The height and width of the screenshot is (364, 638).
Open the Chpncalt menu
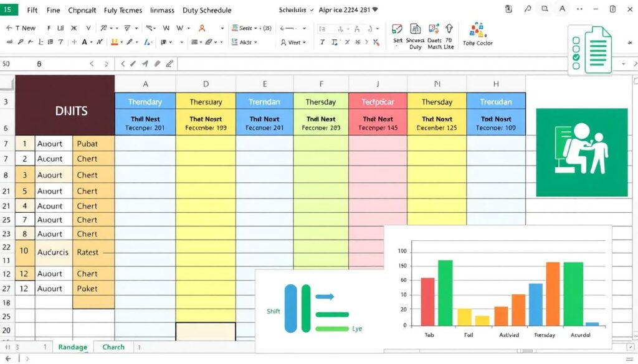[x=82, y=10]
